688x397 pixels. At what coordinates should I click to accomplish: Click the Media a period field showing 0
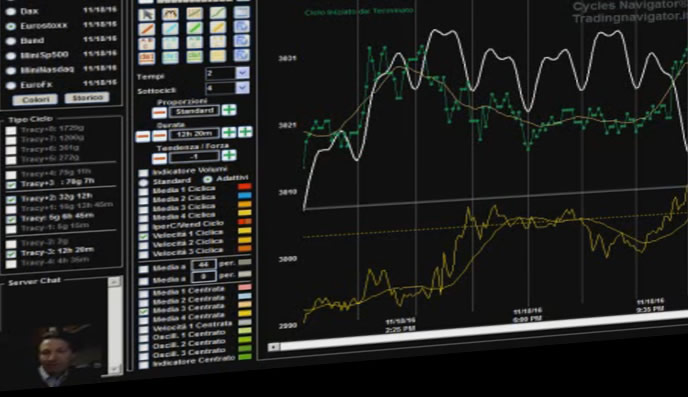(203, 277)
